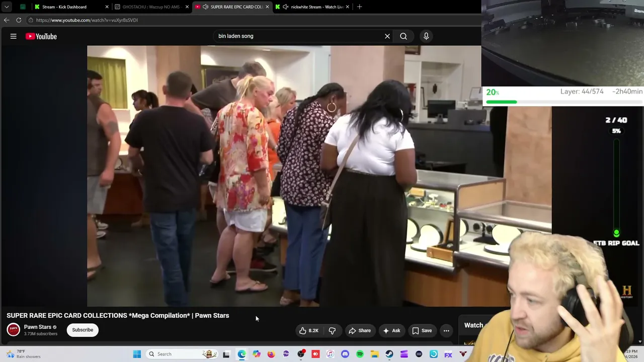
Task: Open the Pawn Stars channel avatar
Action: (14, 330)
